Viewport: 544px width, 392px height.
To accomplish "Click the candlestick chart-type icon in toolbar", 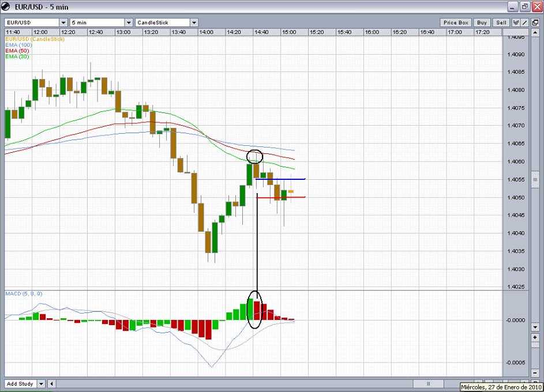I will point(516,22).
